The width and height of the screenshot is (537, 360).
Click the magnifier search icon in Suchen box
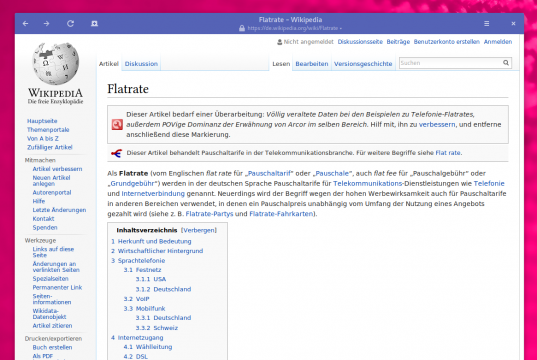pyautogui.click(x=506, y=63)
